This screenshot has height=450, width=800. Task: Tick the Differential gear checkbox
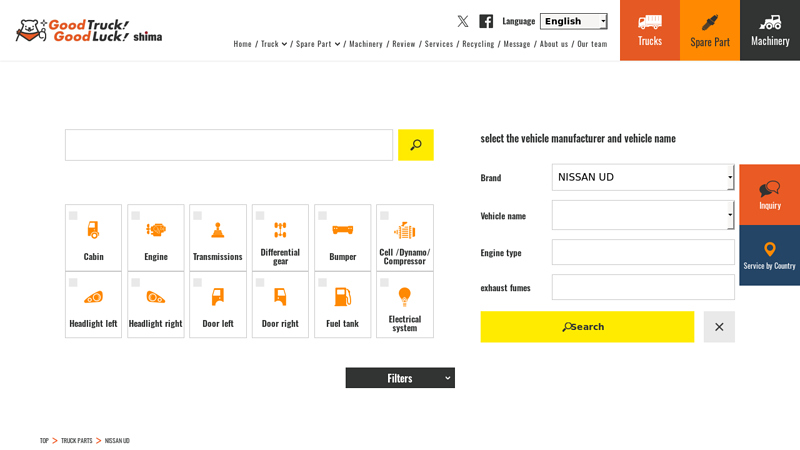tap(260, 215)
